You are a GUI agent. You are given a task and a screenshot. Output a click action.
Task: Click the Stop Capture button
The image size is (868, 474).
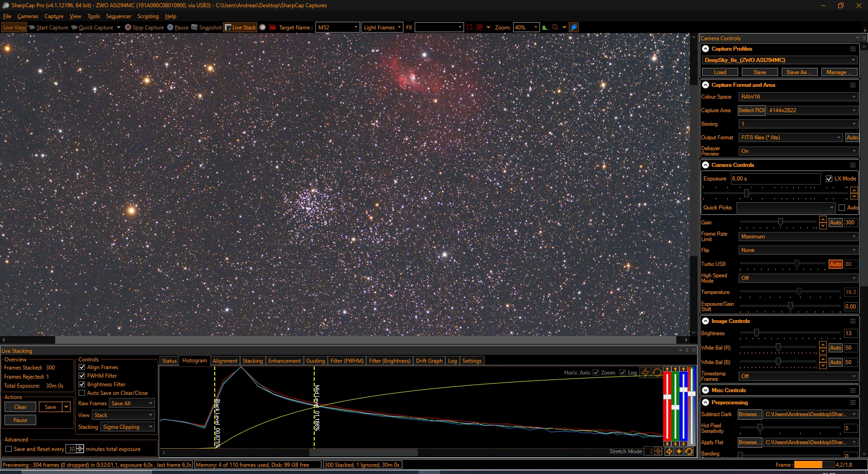pyautogui.click(x=145, y=28)
